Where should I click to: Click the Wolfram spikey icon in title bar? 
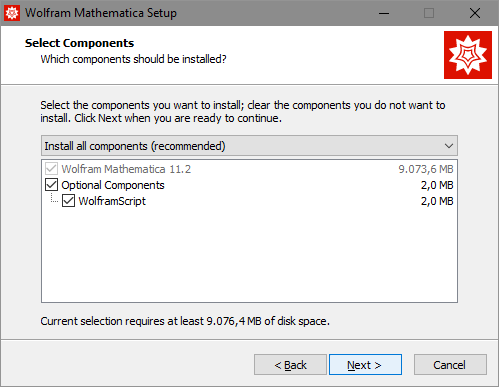tap(12, 13)
